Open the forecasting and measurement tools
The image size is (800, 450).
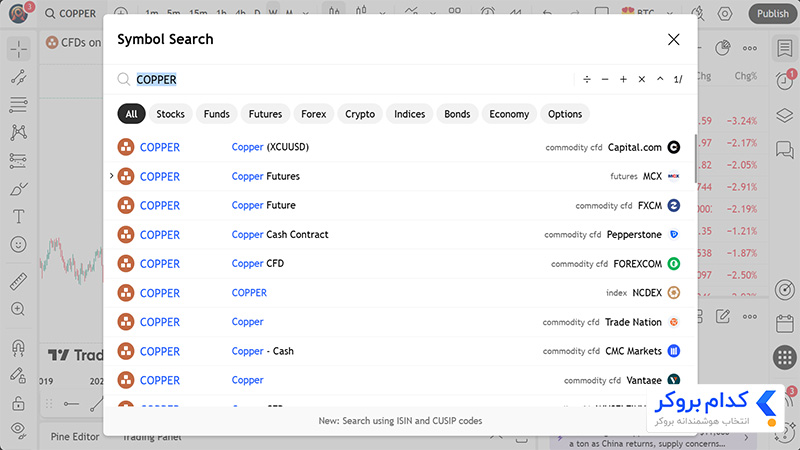18,161
